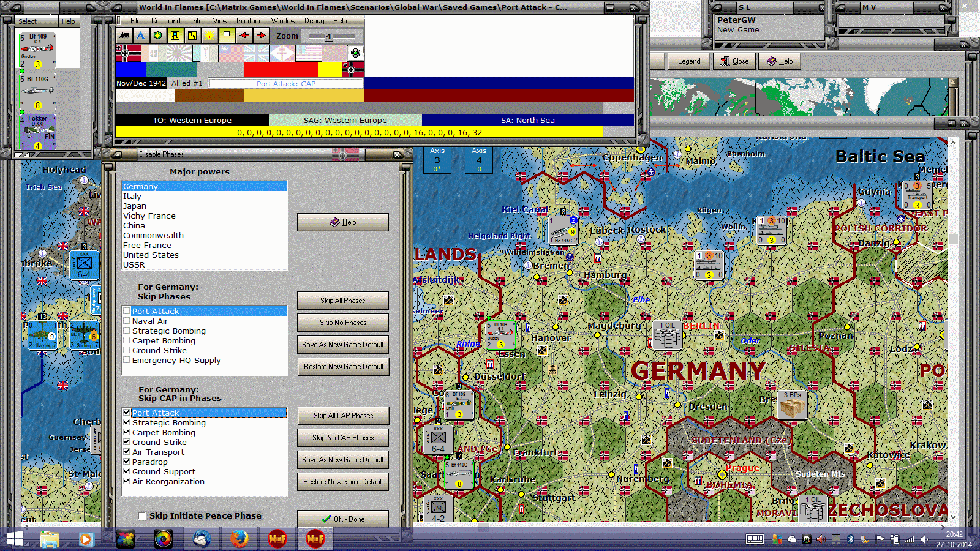Uncheck Paradrop CAP phase checkbox
The width and height of the screenshot is (980, 551).
[127, 462]
